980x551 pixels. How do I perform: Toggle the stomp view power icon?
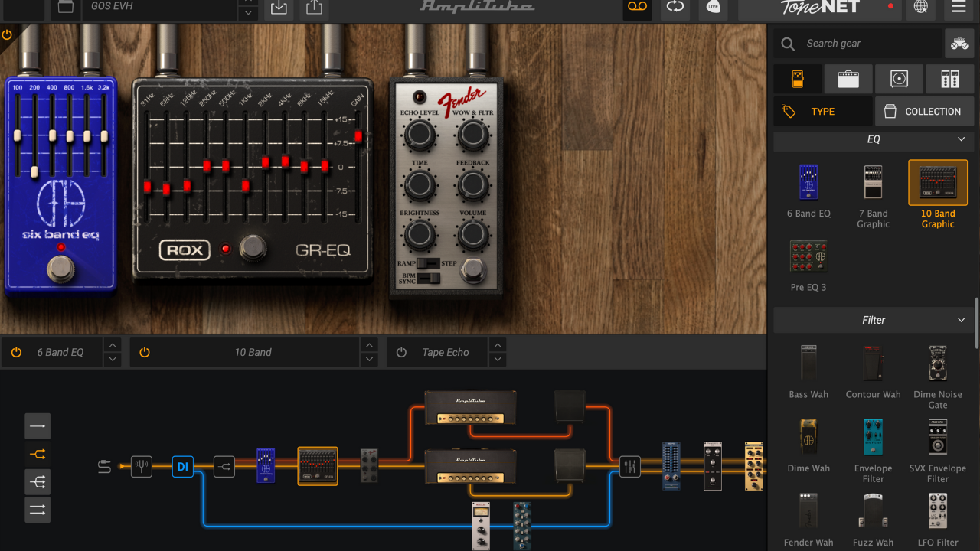click(7, 34)
